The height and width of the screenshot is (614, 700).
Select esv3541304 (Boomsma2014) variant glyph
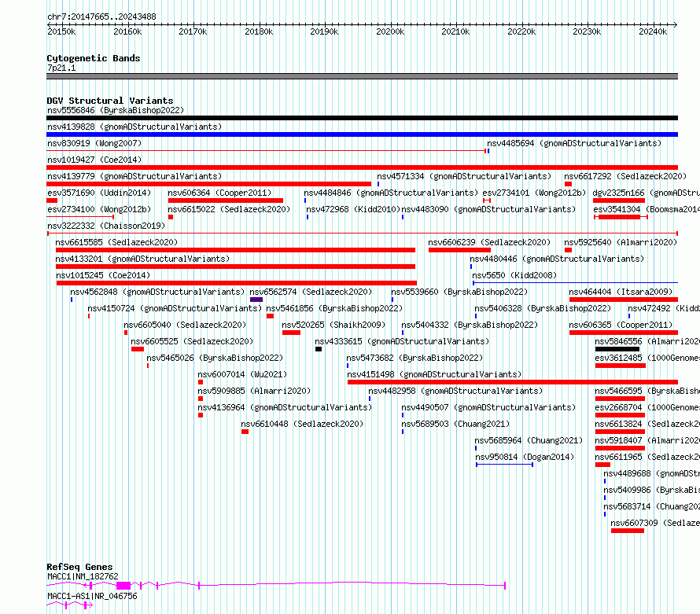(621, 217)
